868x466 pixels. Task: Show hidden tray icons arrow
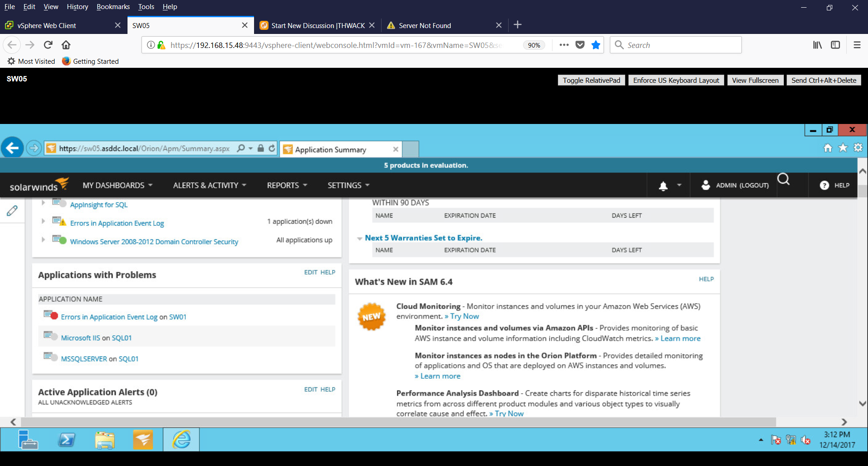[761, 440]
